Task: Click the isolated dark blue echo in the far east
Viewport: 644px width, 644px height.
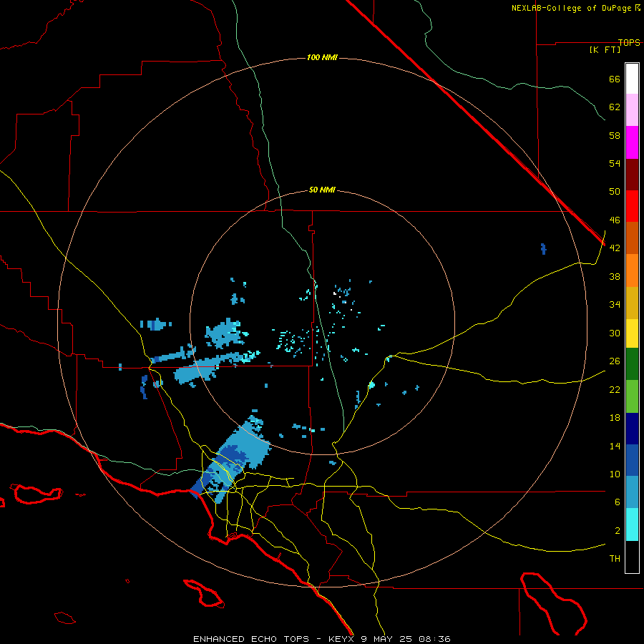Action: tap(543, 249)
